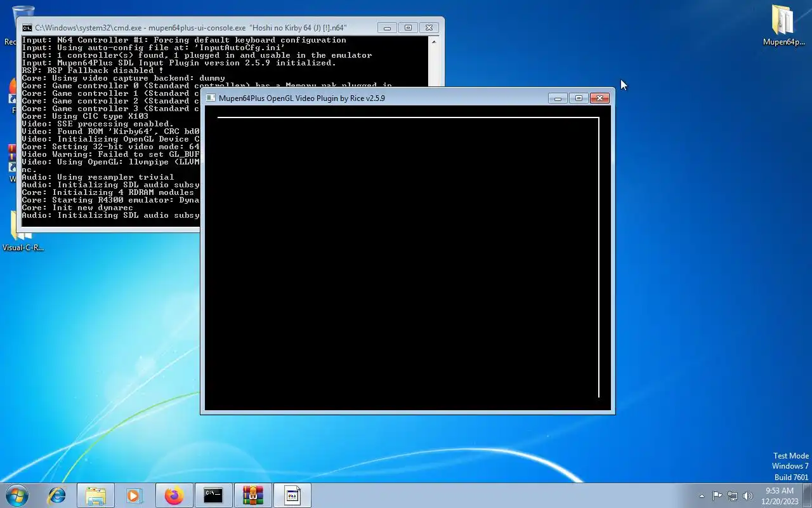The image size is (812, 508).
Task: Click the 'SDL Input Plugin version 2.5.9' line
Action: coord(179,63)
